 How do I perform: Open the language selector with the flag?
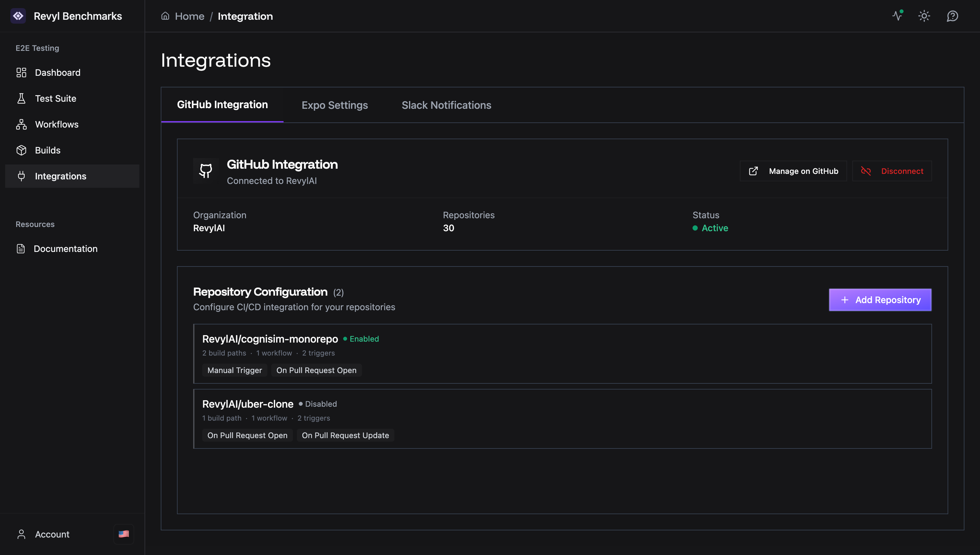pos(123,534)
